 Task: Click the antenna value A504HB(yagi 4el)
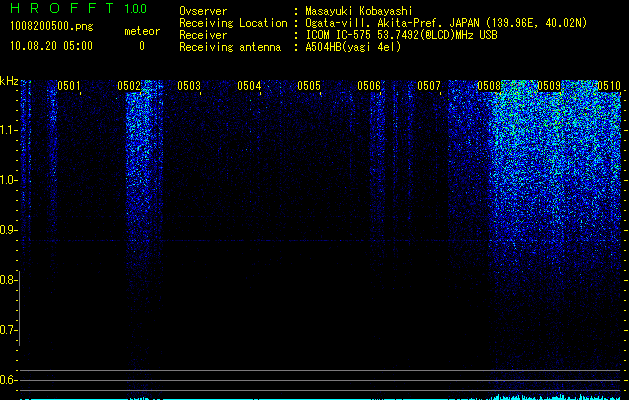pyautogui.click(x=353, y=47)
